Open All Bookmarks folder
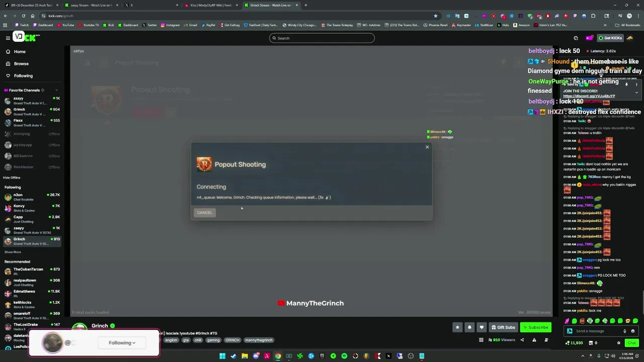 click(x=628, y=25)
